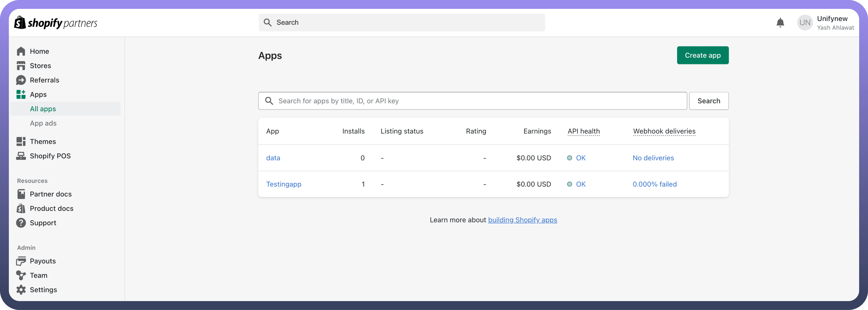868x310 pixels.
Task: Open Settings via gear icon
Action: point(21,290)
